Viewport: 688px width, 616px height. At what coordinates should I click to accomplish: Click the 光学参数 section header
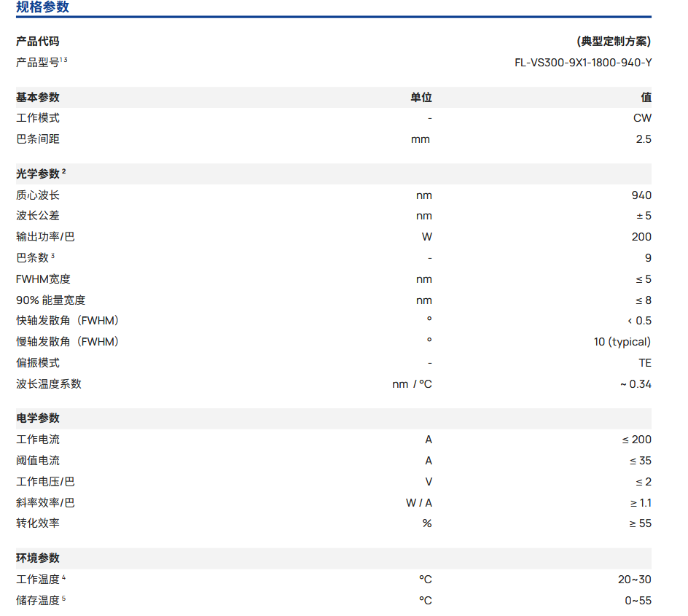[x=38, y=174]
